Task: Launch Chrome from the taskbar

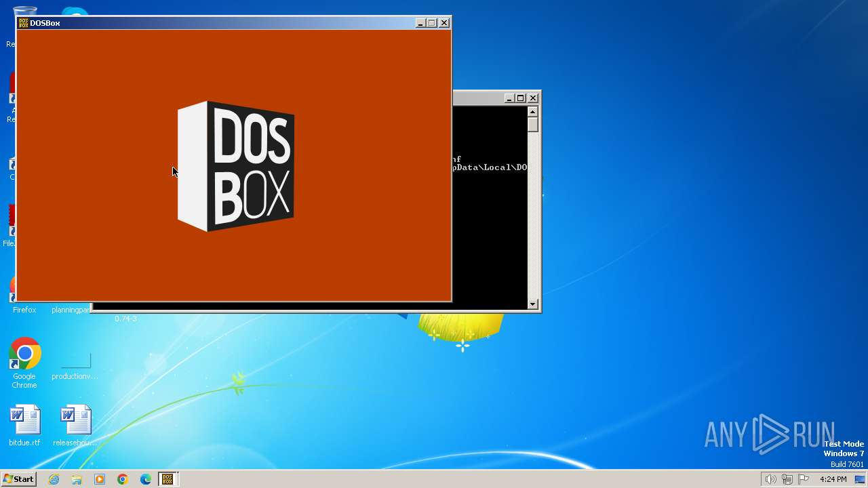Action: [123, 479]
